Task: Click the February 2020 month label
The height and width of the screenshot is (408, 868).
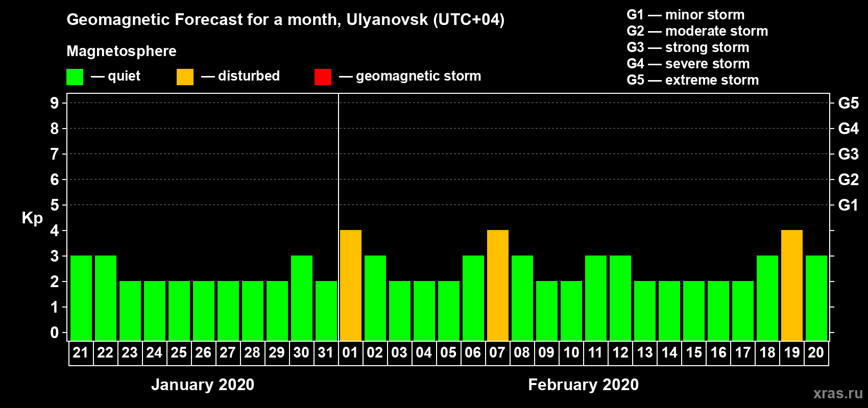Action: [x=583, y=385]
